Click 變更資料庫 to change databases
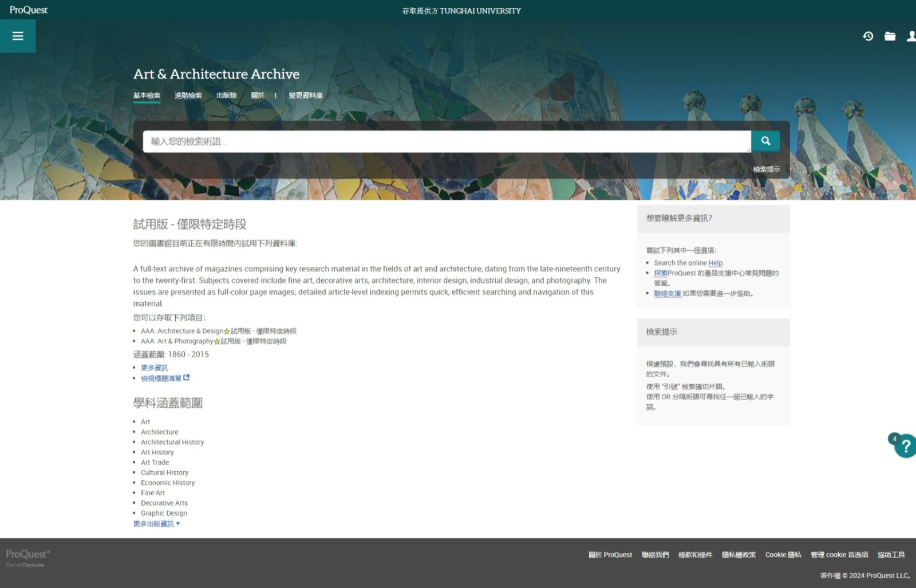 [306, 96]
